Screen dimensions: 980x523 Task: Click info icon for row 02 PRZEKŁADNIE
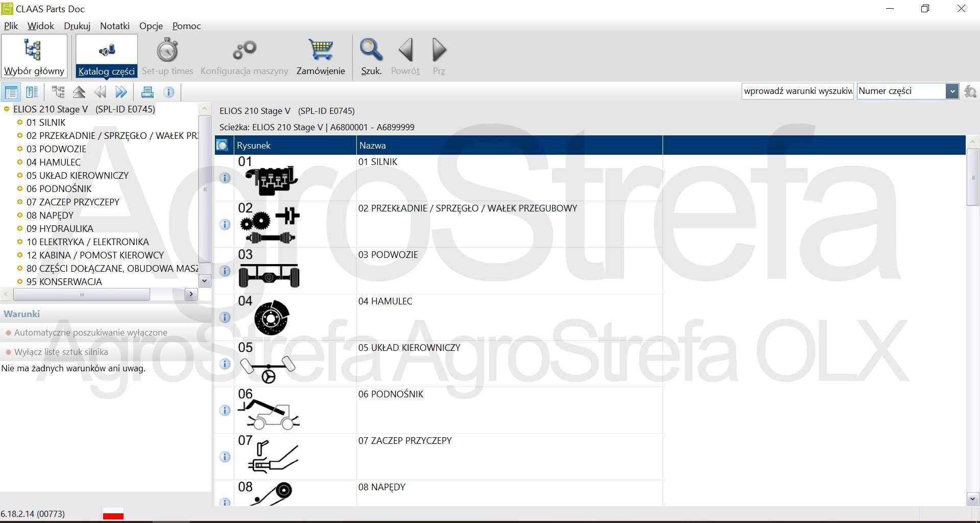pyautogui.click(x=225, y=224)
